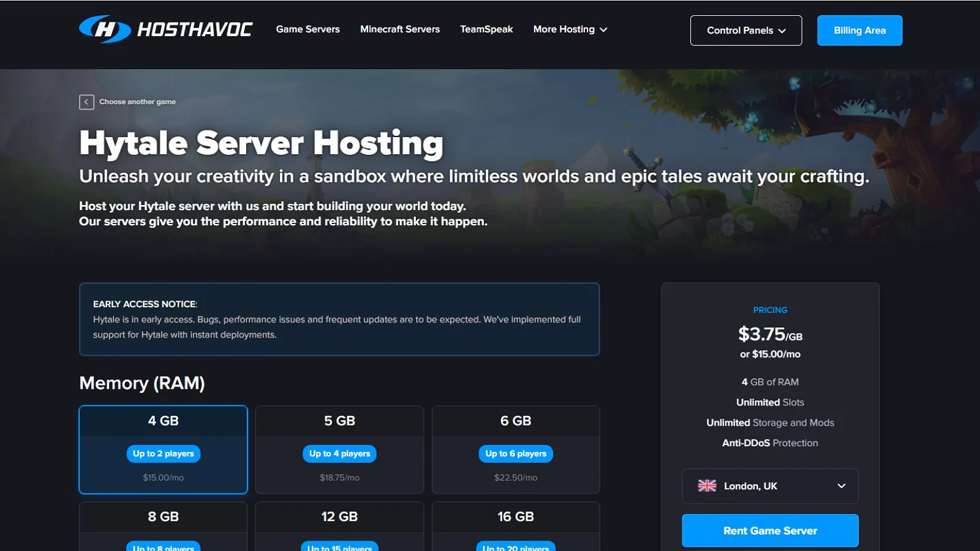Click the $3.75/GB pricing text
Viewport: 980px width, 551px height.
pos(770,334)
